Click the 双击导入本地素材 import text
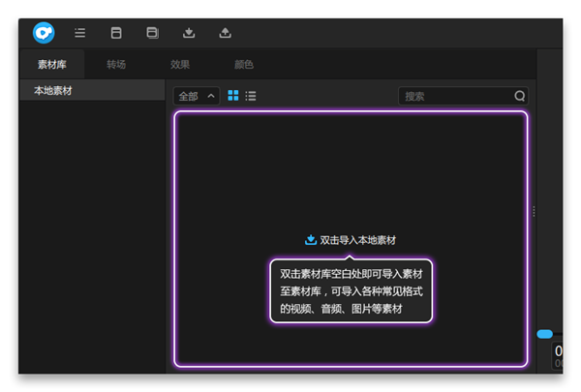 pos(357,240)
